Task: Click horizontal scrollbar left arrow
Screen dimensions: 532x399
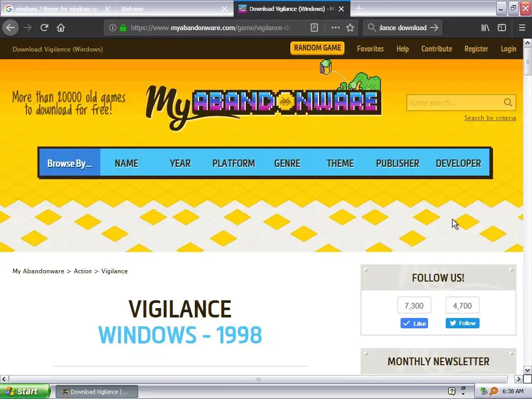Action: click(x=4, y=379)
